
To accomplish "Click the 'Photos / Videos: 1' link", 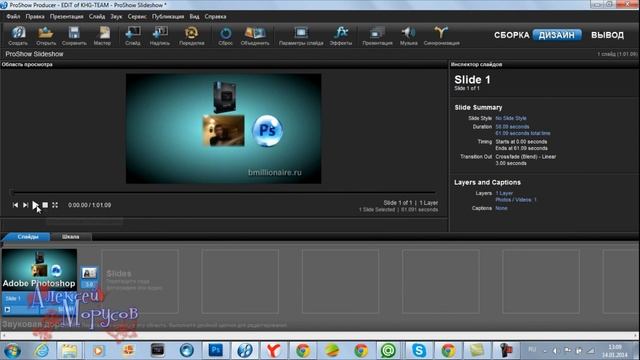I will pyautogui.click(x=516, y=200).
